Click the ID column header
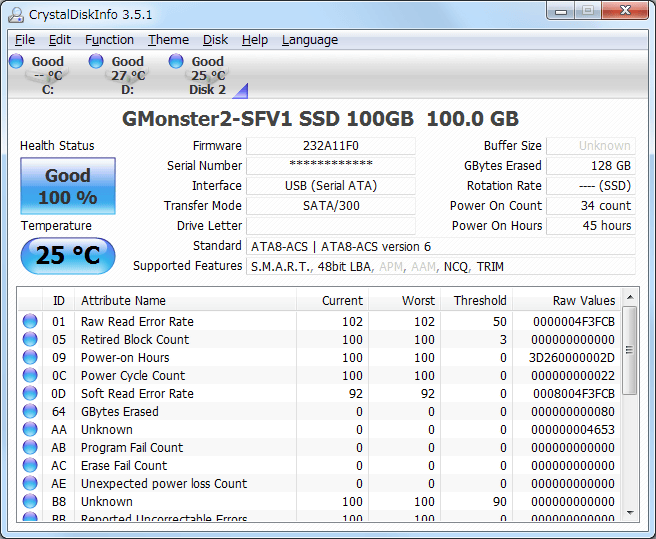The height and width of the screenshot is (539, 656). point(59,300)
